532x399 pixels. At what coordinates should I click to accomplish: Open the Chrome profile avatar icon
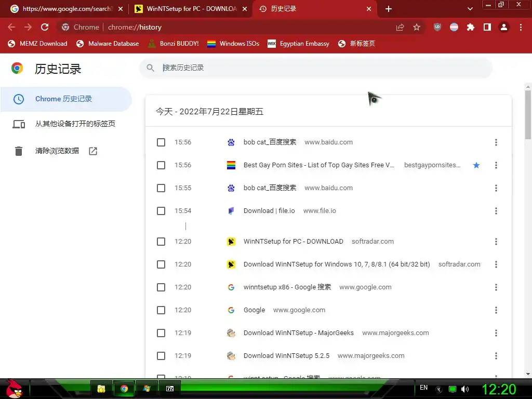[x=504, y=27]
